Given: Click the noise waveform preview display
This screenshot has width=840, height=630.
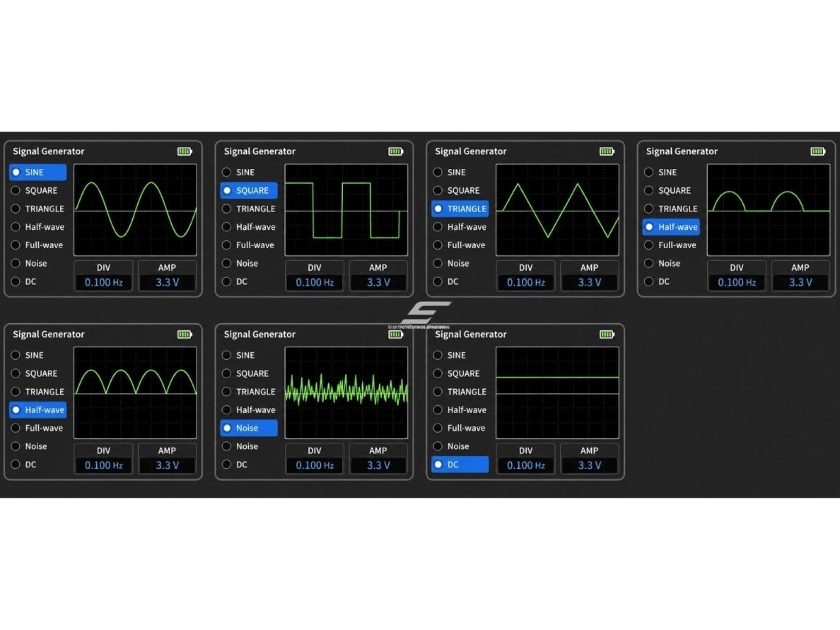Looking at the screenshot, I should (x=346, y=393).
